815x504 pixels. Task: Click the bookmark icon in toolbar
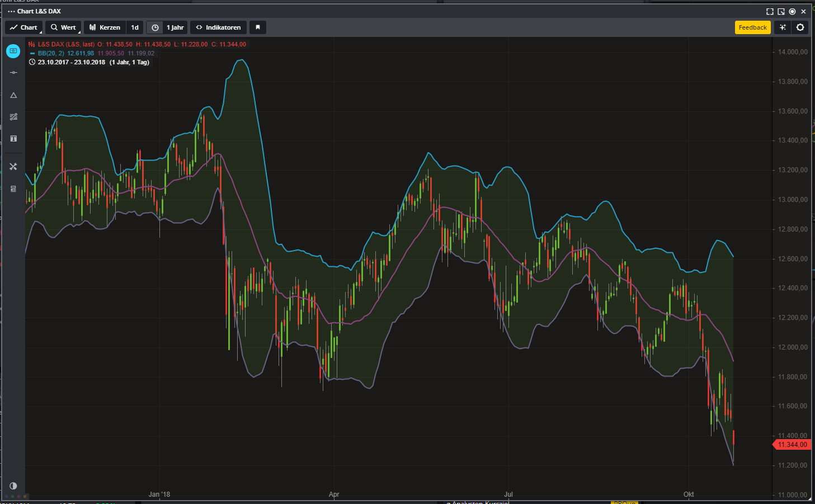(x=258, y=27)
